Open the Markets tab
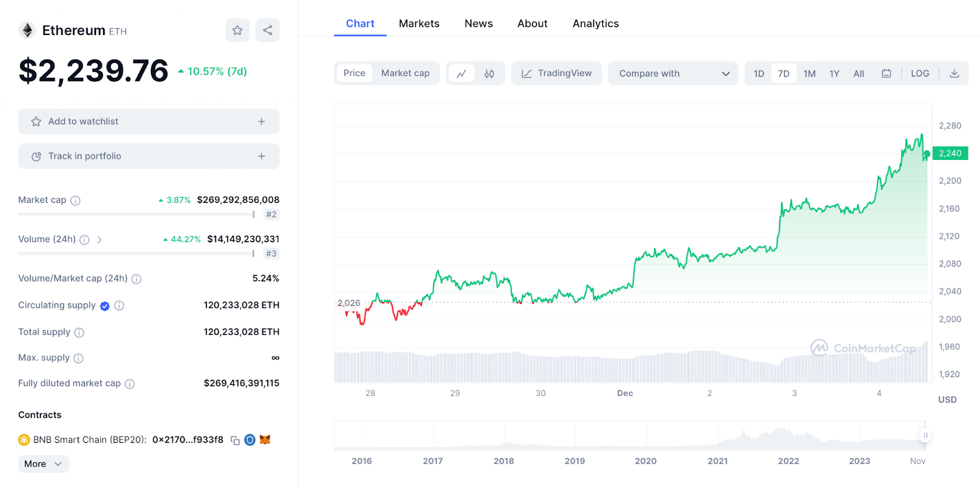The image size is (980, 488). tap(419, 23)
